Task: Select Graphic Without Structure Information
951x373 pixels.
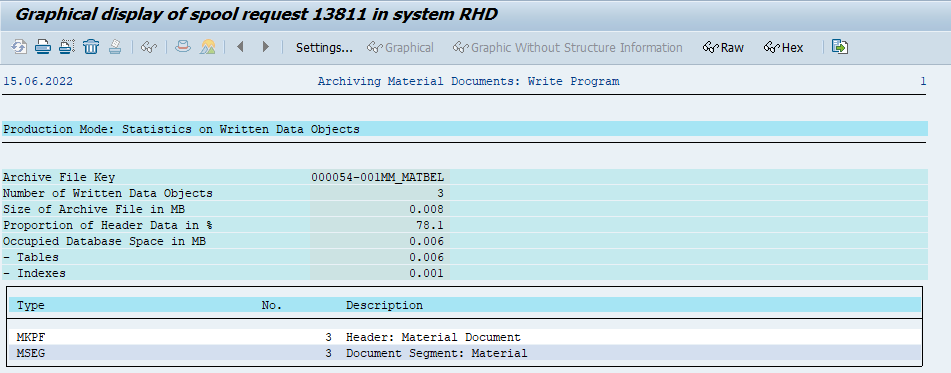Action: pos(568,47)
